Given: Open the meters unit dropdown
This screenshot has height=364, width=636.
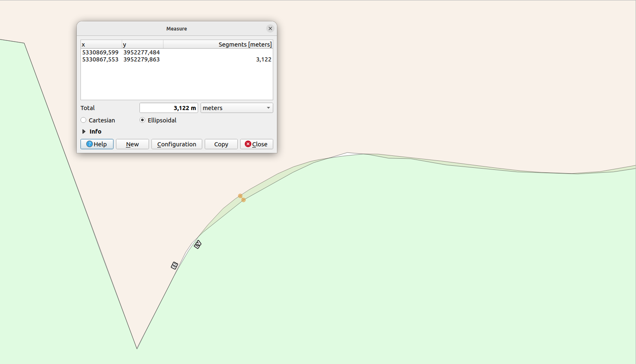Looking at the screenshot, I should pos(236,108).
